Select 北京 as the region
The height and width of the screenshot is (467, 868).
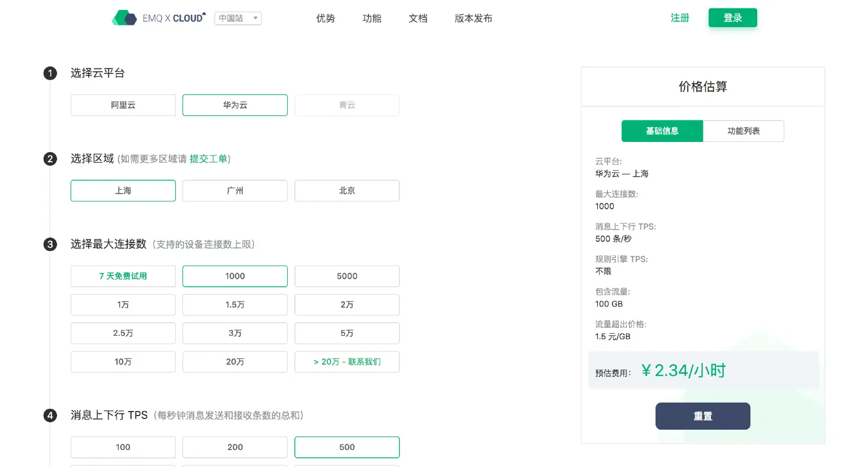pos(346,191)
